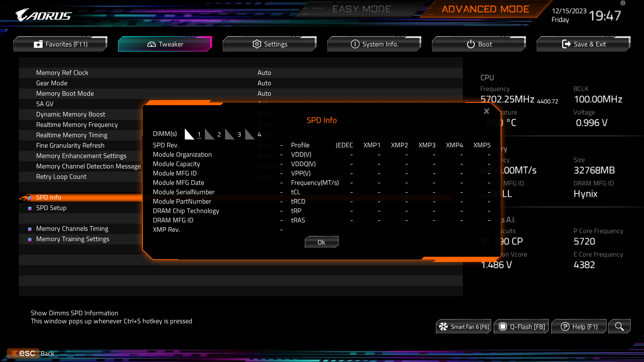
Task: Click the esc Back button
Action: tap(31, 353)
